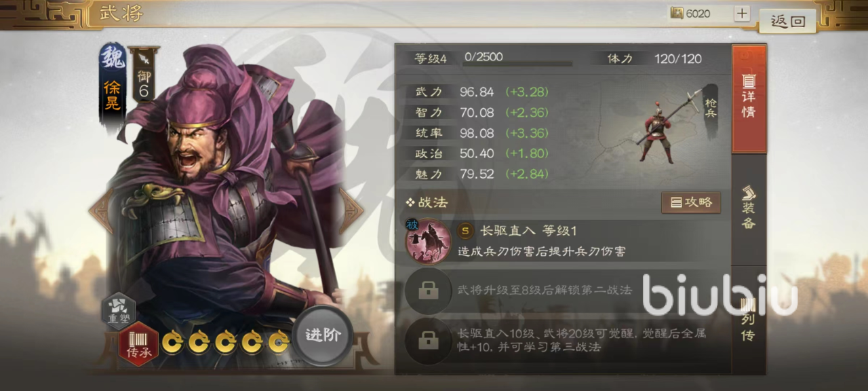Open the 装备 equipment tab

coord(749,208)
